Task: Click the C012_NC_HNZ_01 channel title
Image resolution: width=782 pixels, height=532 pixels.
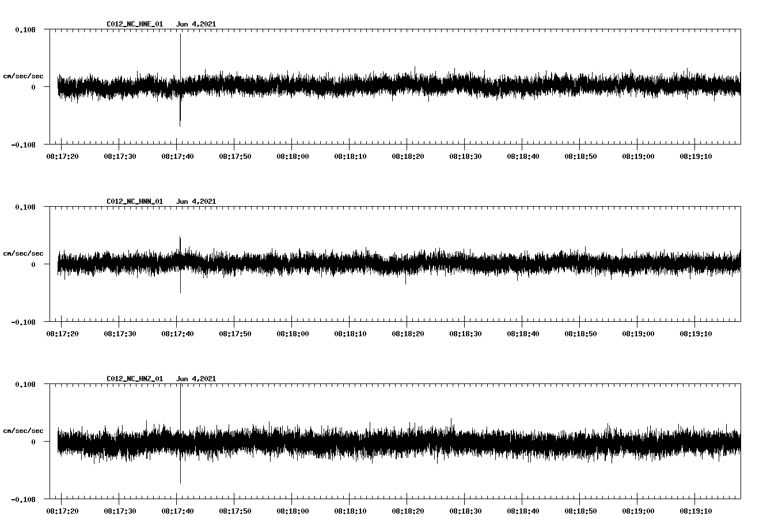Action: point(135,379)
